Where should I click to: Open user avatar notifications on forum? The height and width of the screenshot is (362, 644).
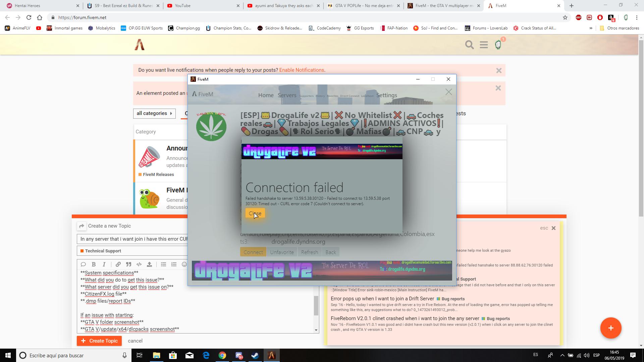(x=498, y=44)
